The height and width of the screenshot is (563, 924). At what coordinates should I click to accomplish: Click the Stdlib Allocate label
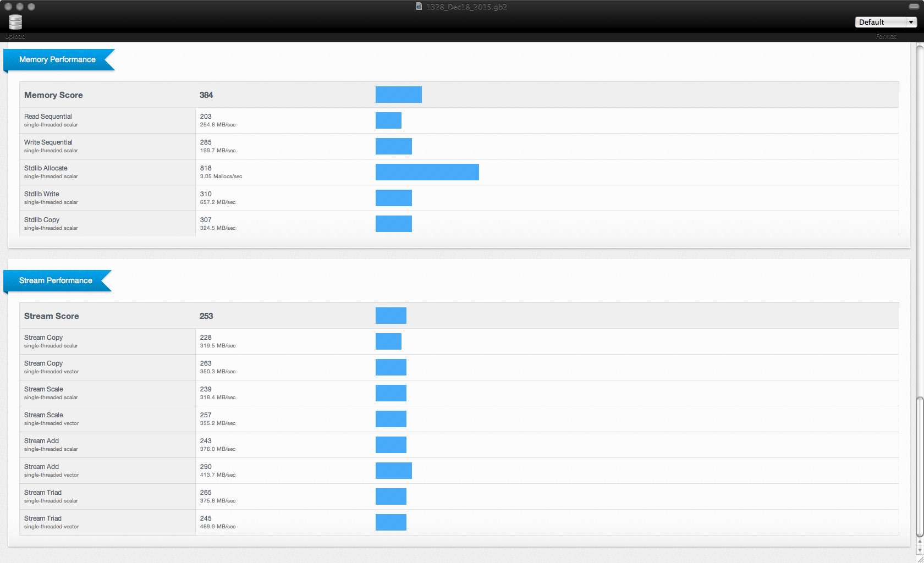46,168
